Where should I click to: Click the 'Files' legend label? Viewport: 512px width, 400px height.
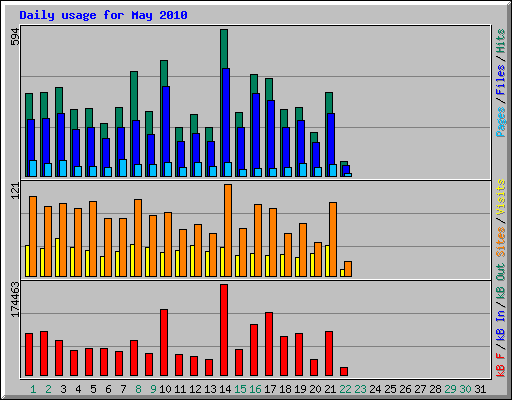(500, 80)
